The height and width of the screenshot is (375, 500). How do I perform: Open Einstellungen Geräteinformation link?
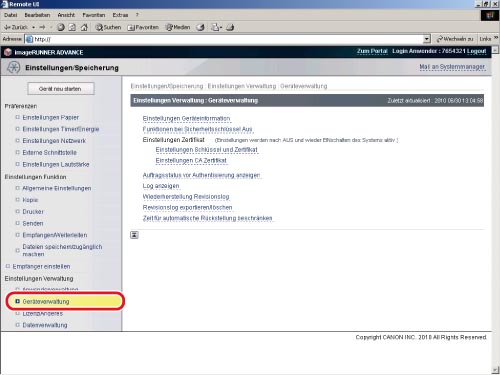click(186, 118)
